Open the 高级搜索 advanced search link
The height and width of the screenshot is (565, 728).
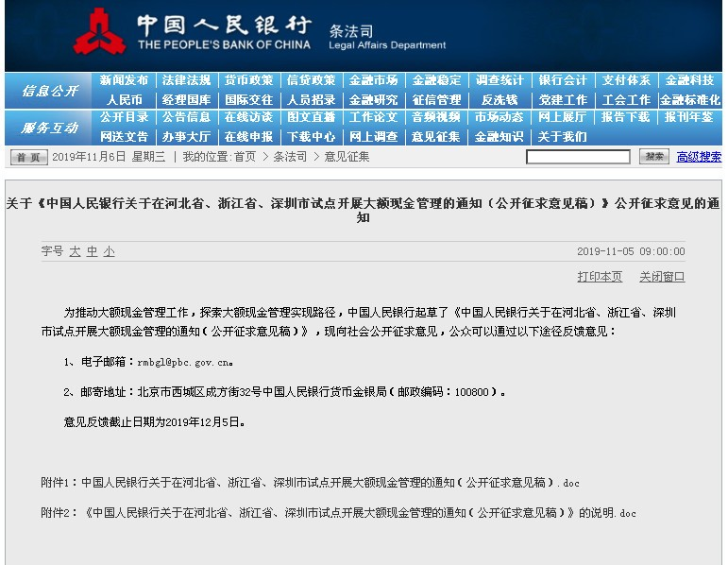click(699, 157)
